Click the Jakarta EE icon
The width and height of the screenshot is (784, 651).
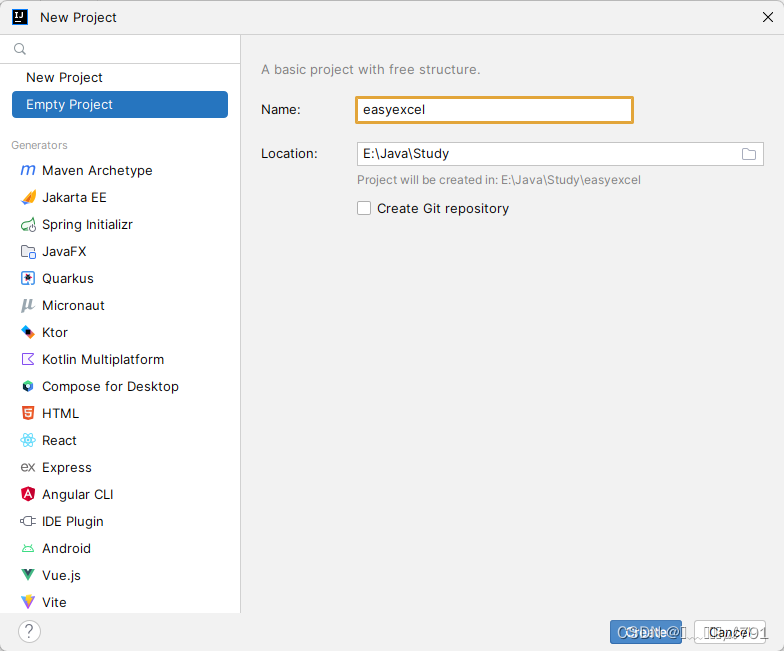[x=28, y=198]
